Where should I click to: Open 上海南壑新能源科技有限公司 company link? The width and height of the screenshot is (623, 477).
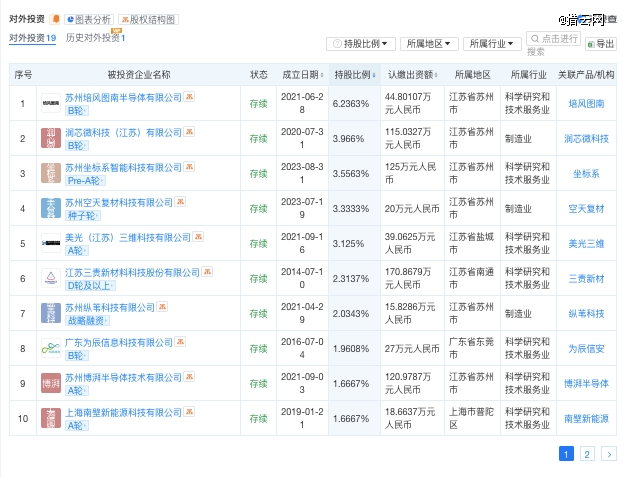123,413
